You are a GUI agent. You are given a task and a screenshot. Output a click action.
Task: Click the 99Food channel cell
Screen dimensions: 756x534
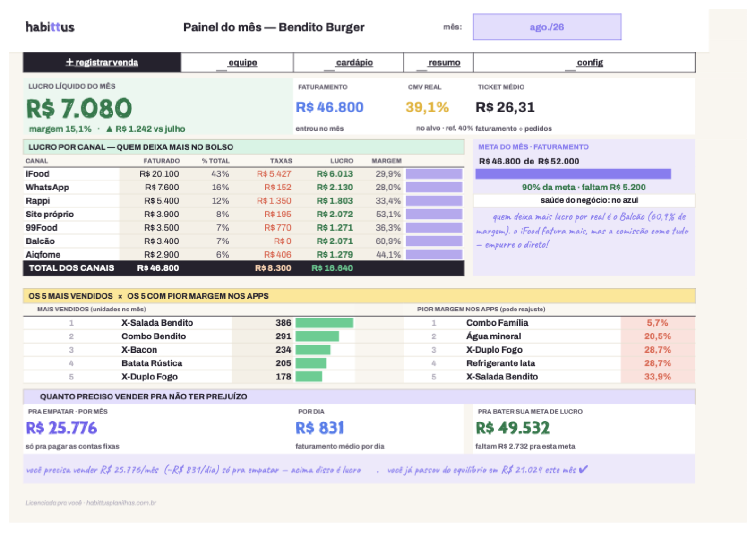42,228
